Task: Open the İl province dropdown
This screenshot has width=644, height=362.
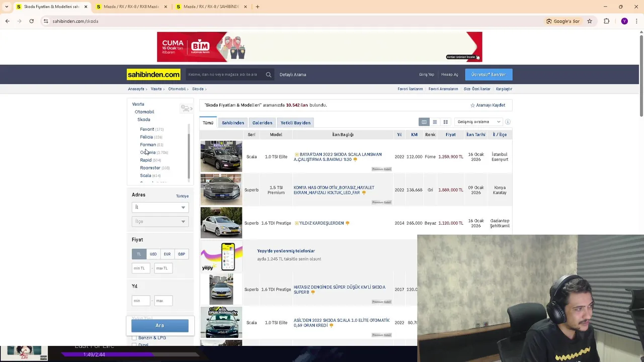Action: click(x=160, y=207)
